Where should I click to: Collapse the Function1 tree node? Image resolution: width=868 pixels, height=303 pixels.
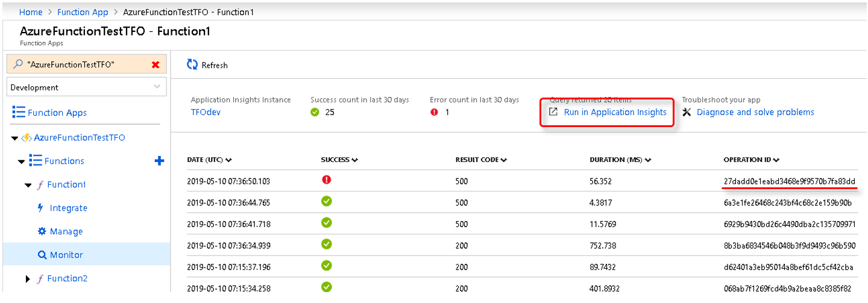(x=28, y=185)
